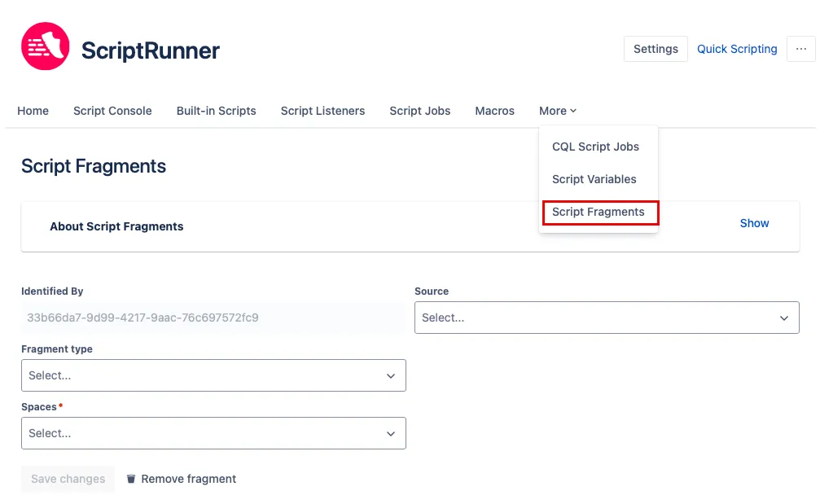Switch to the Script Jobs tab
Screen dimensions: 820x504
click(420, 111)
